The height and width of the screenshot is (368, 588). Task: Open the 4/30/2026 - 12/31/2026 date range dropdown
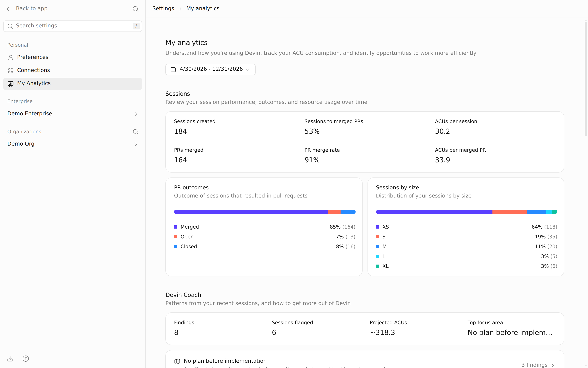click(210, 69)
